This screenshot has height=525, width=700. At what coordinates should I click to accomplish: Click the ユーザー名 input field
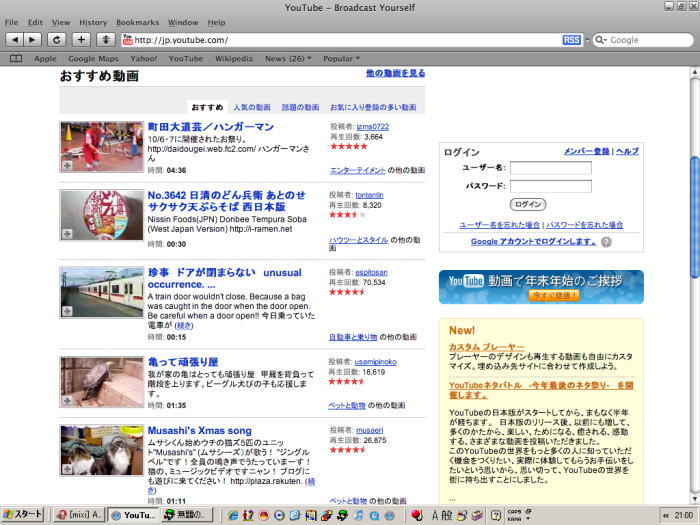tap(550, 168)
